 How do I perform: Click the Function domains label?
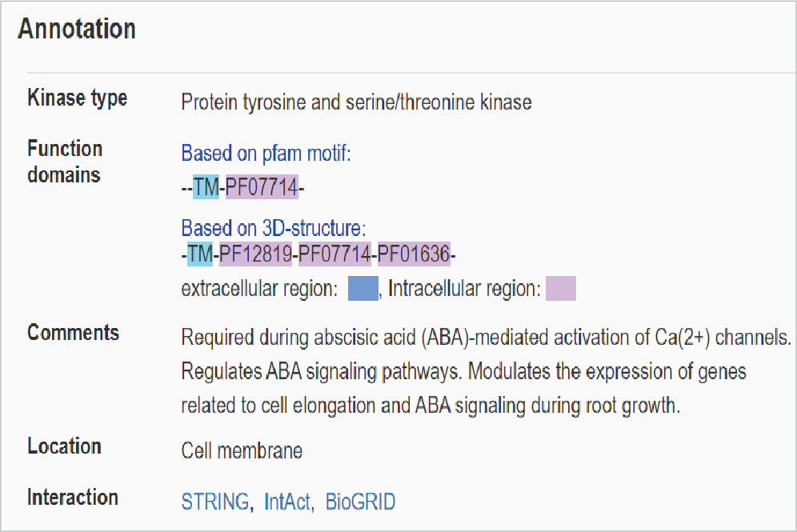tap(65, 162)
